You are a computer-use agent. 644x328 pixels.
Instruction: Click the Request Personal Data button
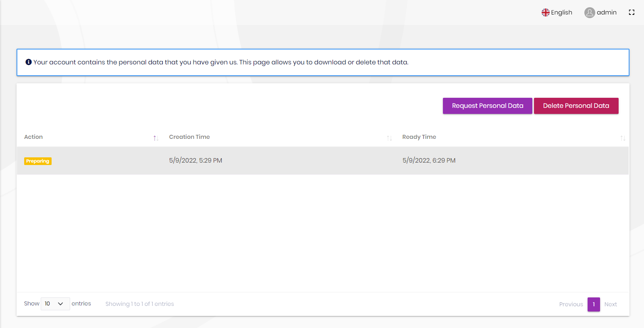pyautogui.click(x=487, y=106)
